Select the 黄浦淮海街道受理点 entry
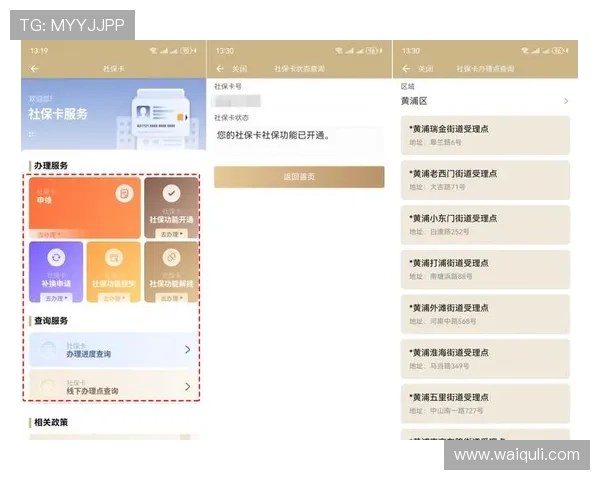This screenshot has width=600, height=480. pos(485,359)
